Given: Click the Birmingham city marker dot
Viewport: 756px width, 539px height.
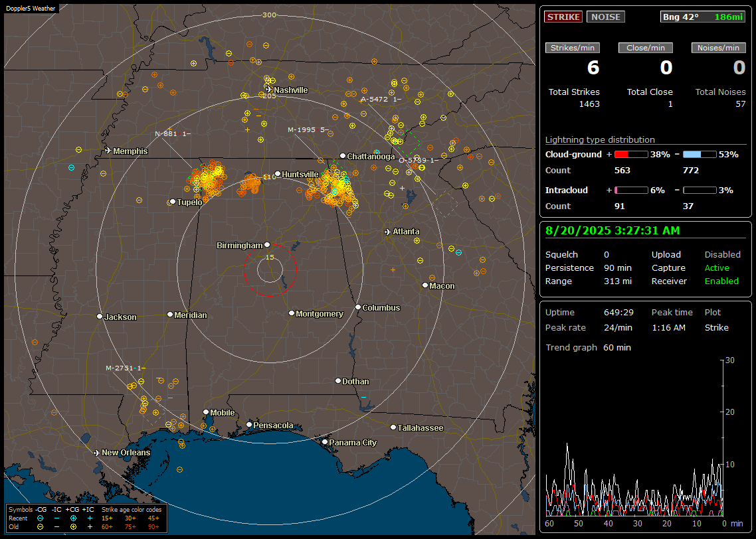Looking at the screenshot, I should tap(267, 245).
